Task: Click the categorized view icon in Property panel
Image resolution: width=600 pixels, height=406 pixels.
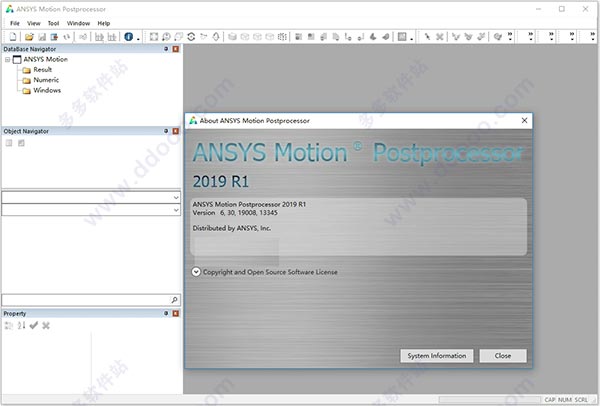Action: 8,326
